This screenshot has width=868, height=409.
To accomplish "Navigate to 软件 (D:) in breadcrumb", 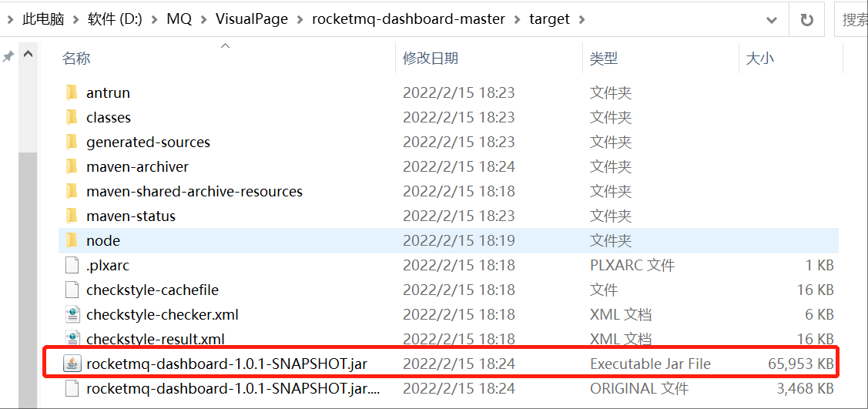I will tap(116, 19).
